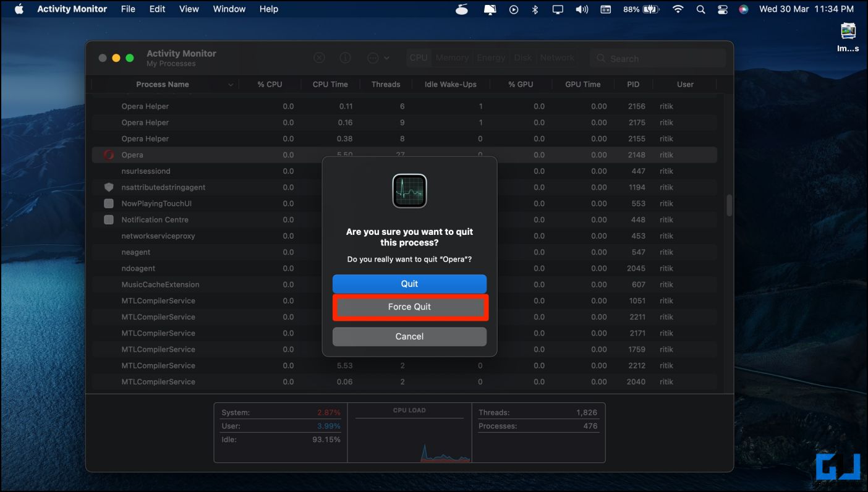Viewport: 868px width, 492px height.
Task: Sort by % GPU column
Action: pos(521,84)
